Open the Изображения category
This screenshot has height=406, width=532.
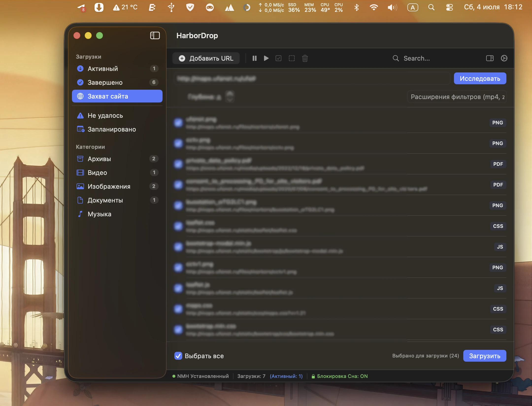[117, 186]
